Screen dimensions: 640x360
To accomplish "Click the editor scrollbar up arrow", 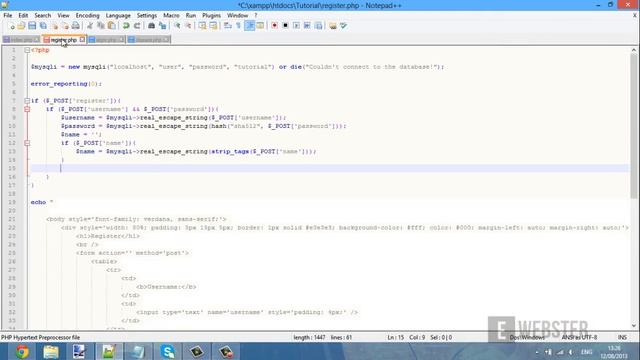I will pyautogui.click(x=633, y=50).
